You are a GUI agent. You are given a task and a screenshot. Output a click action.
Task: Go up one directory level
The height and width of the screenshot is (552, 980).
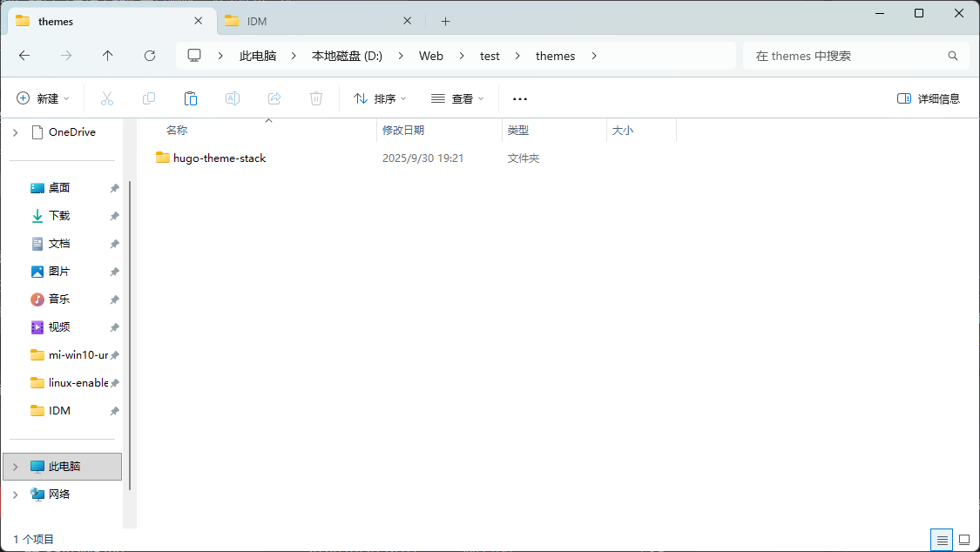(108, 56)
